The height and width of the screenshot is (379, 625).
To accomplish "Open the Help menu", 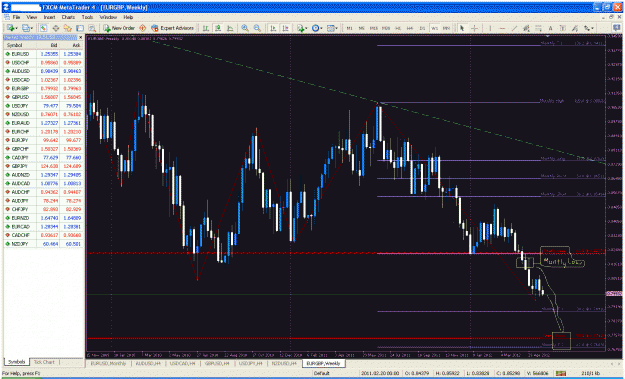I will tap(128, 18).
